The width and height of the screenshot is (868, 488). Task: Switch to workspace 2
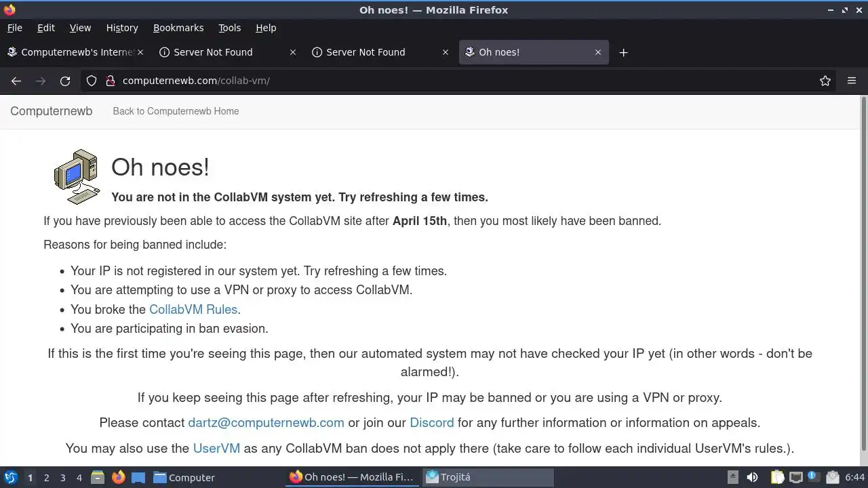pyautogui.click(x=46, y=478)
